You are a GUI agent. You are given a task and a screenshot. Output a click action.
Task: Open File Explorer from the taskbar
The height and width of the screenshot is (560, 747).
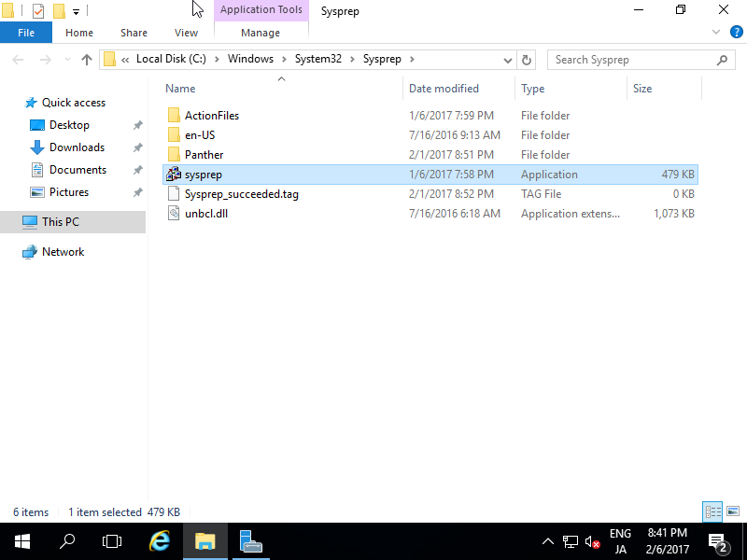[x=205, y=541]
